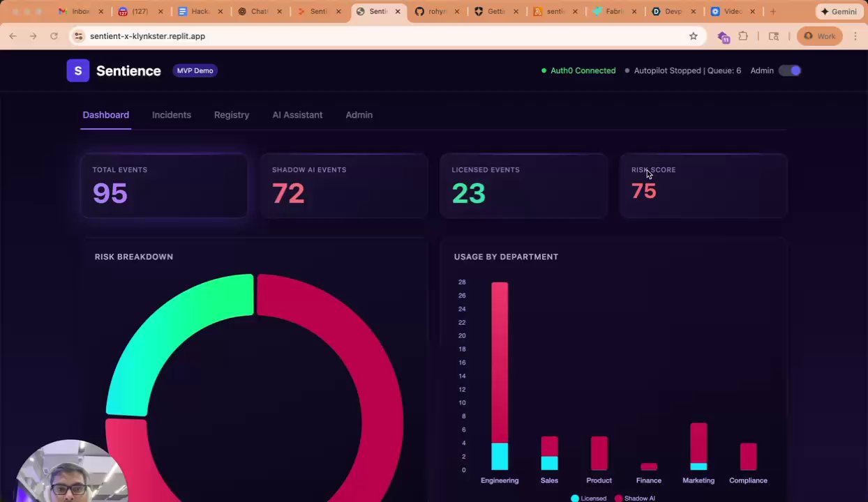Select the Total Events card
Viewport: 868px width, 502px height.
165,186
